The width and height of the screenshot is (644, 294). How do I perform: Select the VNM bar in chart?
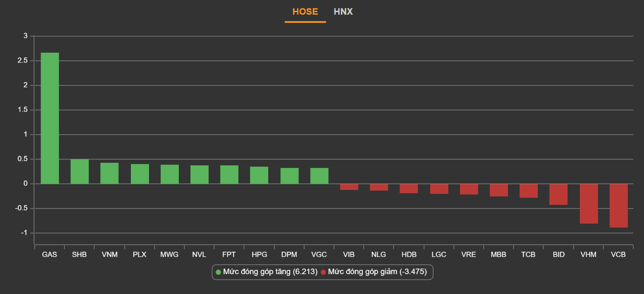click(109, 173)
